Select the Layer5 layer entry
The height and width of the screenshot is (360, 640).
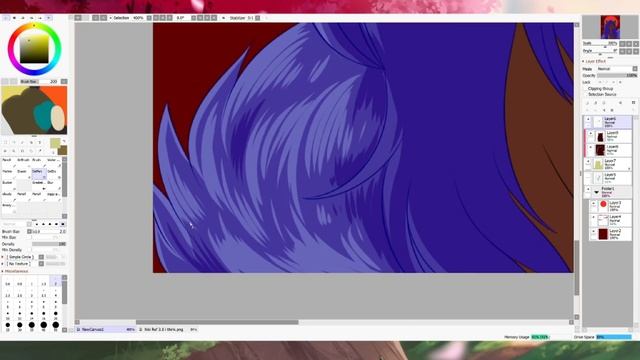pyautogui.click(x=608, y=178)
